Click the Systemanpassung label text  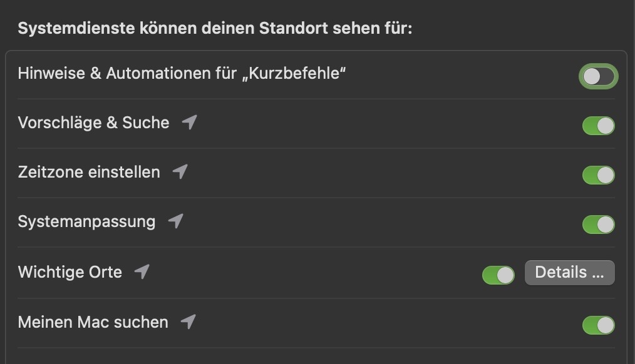86,221
